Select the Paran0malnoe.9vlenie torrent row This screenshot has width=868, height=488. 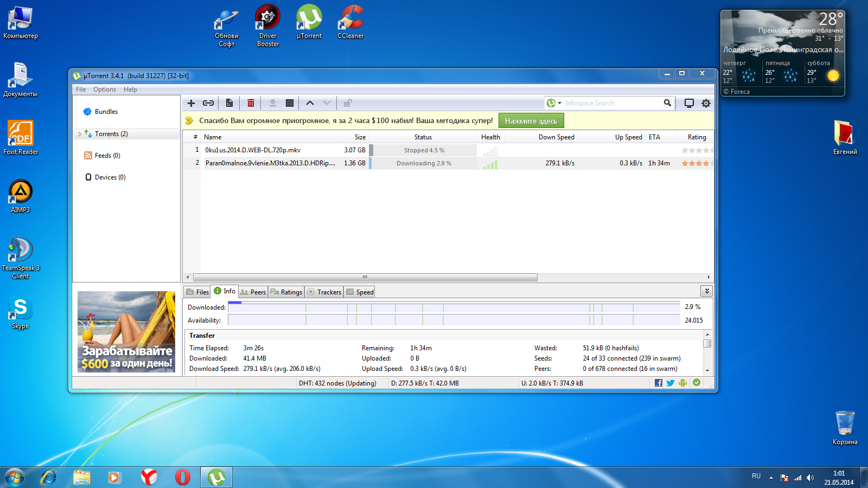click(x=448, y=163)
